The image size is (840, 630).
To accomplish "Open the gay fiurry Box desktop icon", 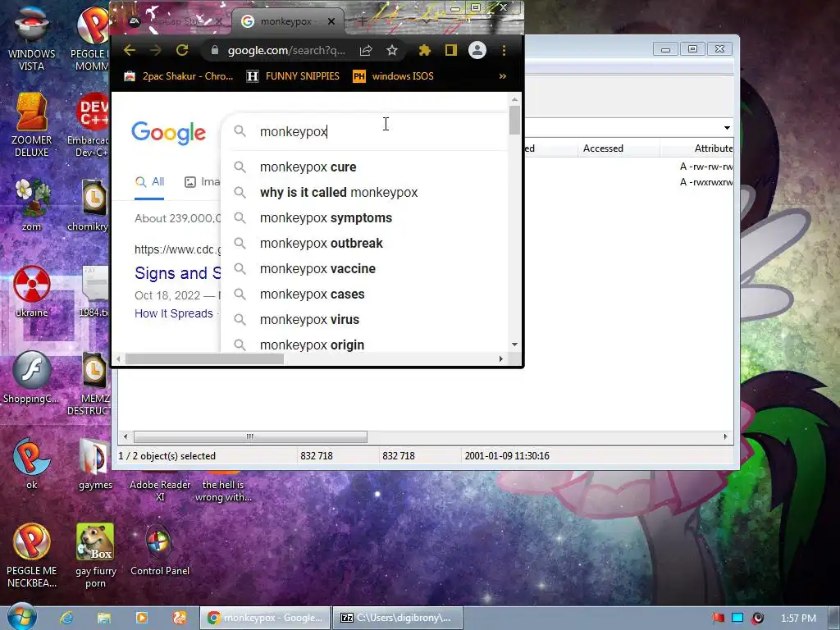I will pyautogui.click(x=95, y=555).
